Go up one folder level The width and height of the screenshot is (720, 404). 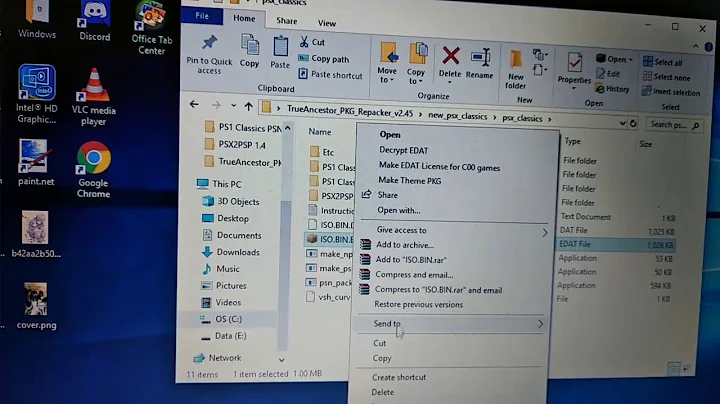[248, 107]
